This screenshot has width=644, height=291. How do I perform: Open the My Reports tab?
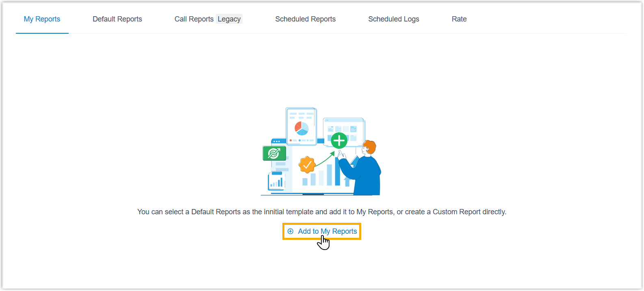pos(42,19)
